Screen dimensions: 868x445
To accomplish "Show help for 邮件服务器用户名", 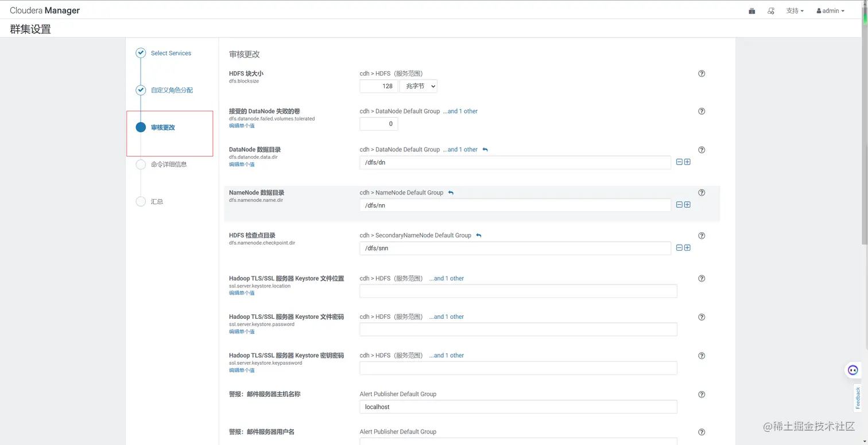I will (x=702, y=432).
